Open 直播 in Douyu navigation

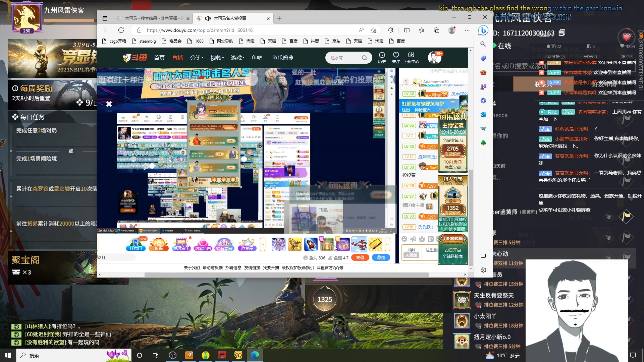click(x=177, y=58)
